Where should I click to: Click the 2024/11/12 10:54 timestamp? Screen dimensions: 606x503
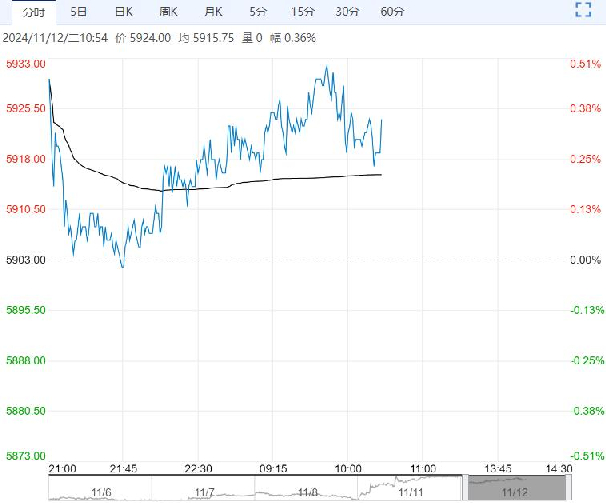[55, 38]
